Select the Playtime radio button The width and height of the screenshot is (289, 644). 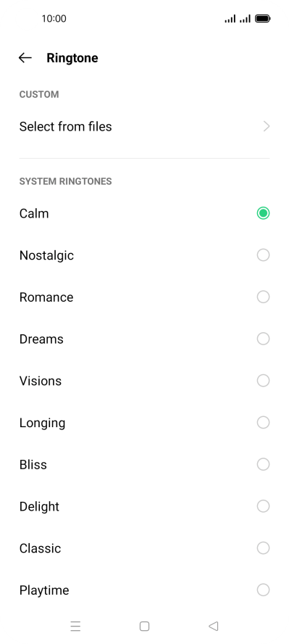point(263,590)
